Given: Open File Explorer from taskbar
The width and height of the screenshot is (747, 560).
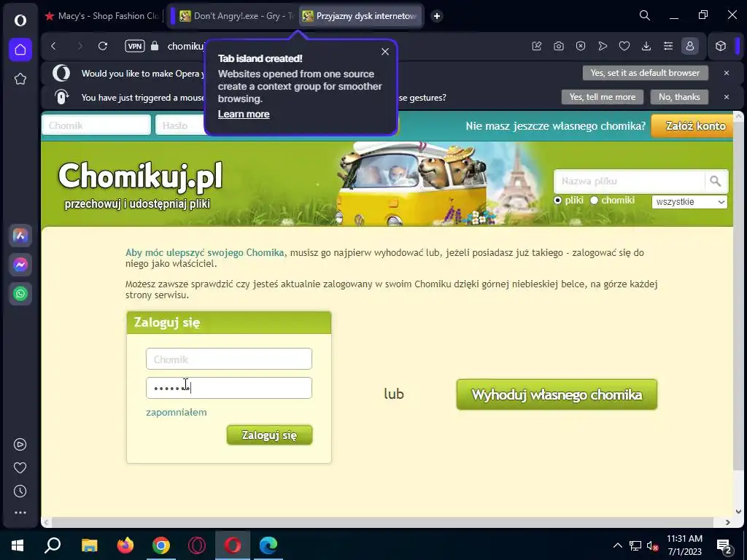Looking at the screenshot, I should pyautogui.click(x=89, y=545).
